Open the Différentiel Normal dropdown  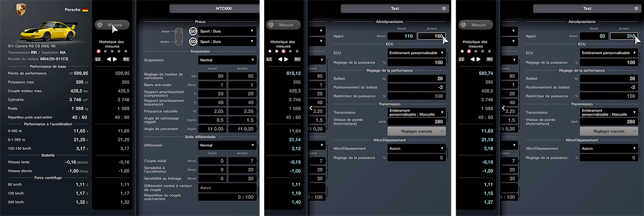[227, 145]
